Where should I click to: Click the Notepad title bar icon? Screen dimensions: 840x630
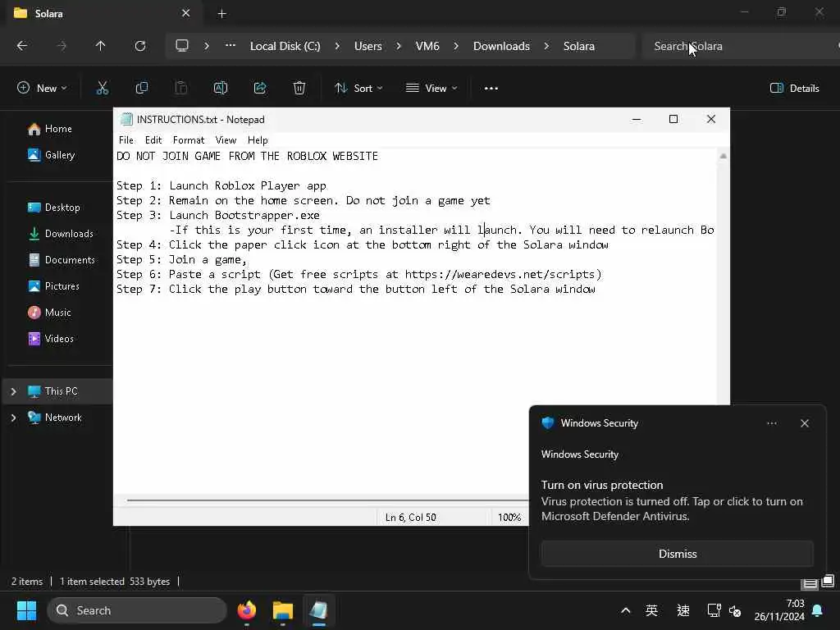pyautogui.click(x=126, y=119)
